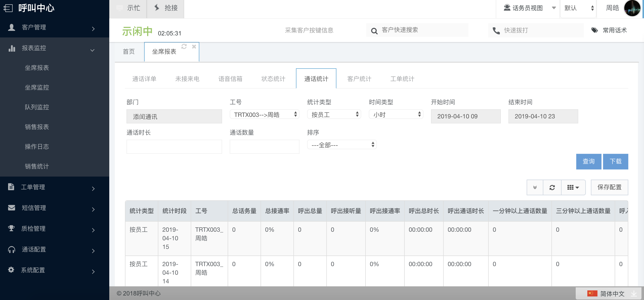Click the 保存配置 button
The image size is (644, 300).
pyautogui.click(x=609, y=187)
